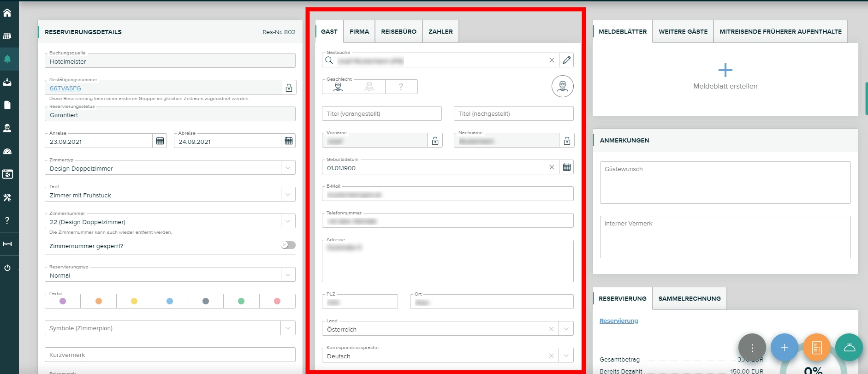Expand the Zimmertyp dropdown

pyautogui.click(x=288, y=168)
